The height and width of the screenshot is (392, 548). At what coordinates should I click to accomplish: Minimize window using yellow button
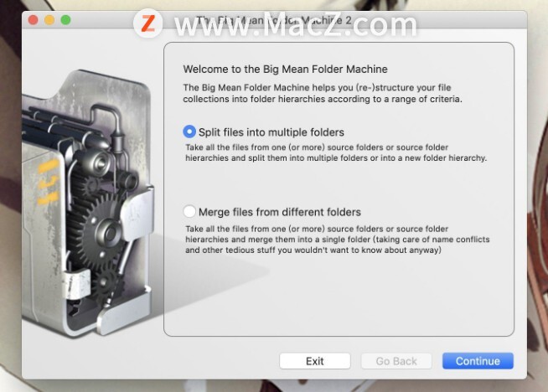(x=49, y=20)
